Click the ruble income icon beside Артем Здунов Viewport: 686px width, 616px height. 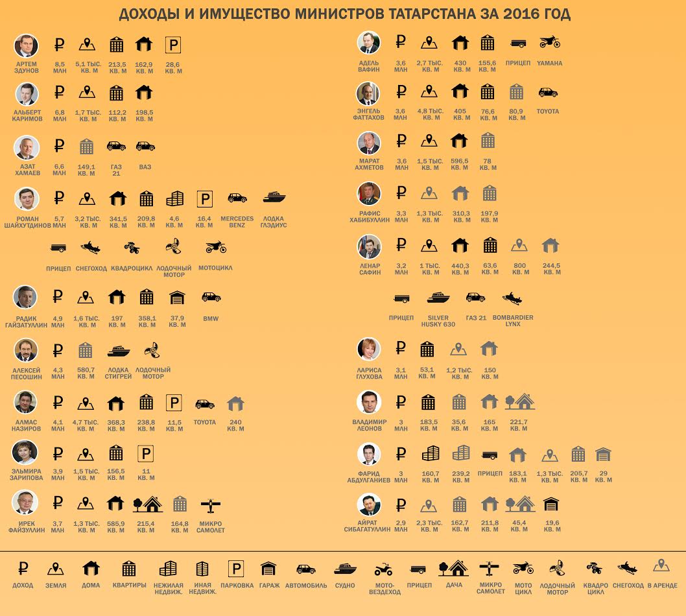point(60,45)
